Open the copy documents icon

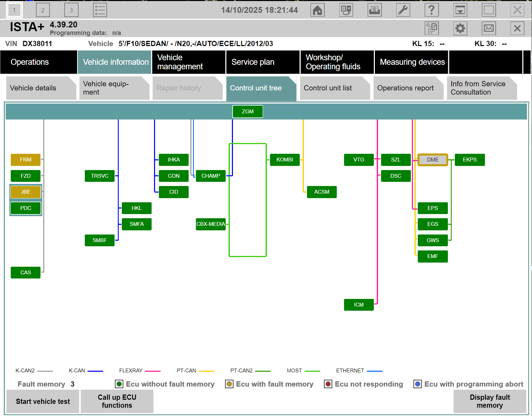point(432,28)
